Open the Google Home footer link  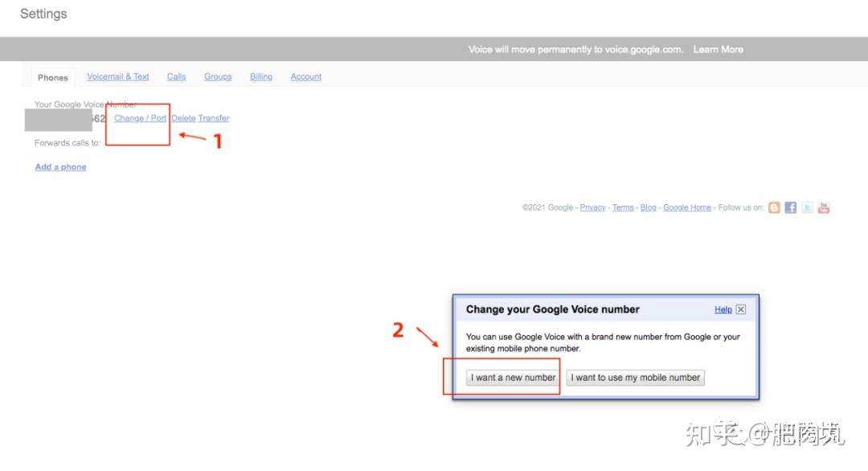687,207
